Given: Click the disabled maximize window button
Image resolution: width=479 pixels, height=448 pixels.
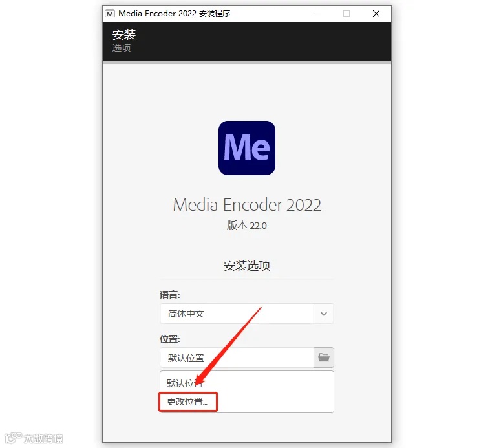Looking at the screenshot, I should point(346,14).
